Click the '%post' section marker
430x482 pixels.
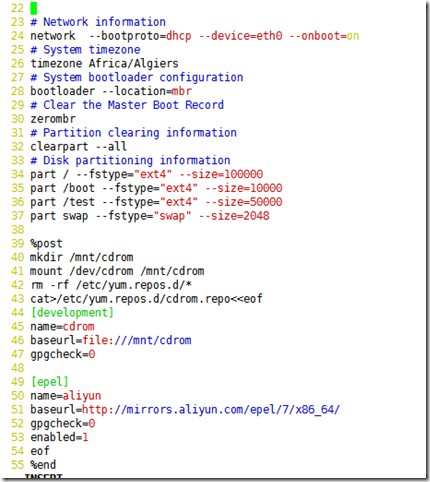[x=46, y=243]
